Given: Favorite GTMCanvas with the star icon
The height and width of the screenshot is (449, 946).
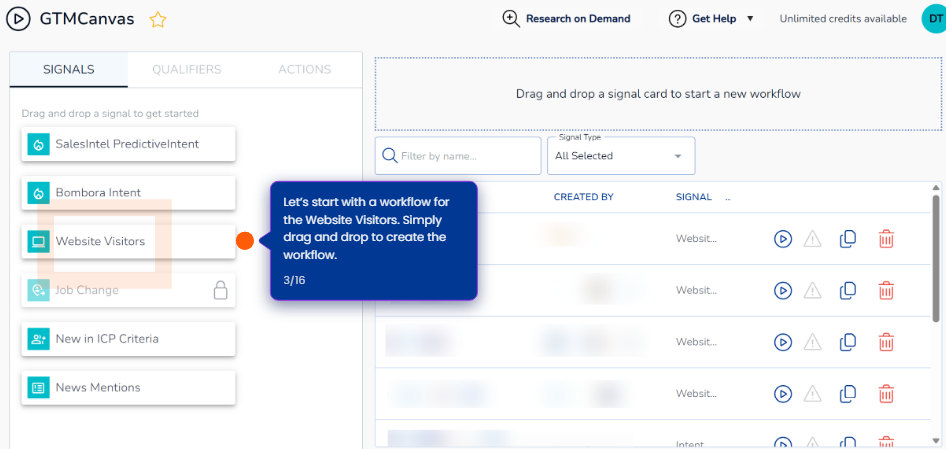Looking at the screenshot, I should (x=157, y=20).
